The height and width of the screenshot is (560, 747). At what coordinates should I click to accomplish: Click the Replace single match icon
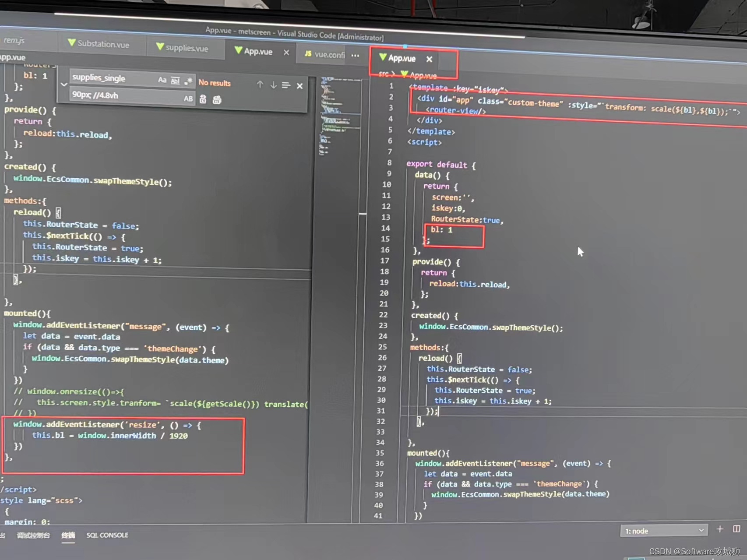tap(203, 99)
